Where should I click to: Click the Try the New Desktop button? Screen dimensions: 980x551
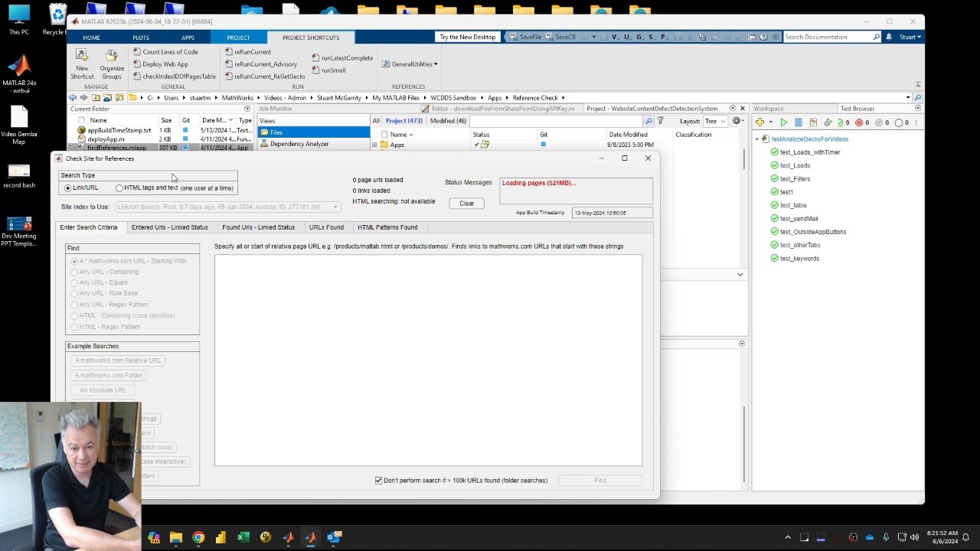467,37
